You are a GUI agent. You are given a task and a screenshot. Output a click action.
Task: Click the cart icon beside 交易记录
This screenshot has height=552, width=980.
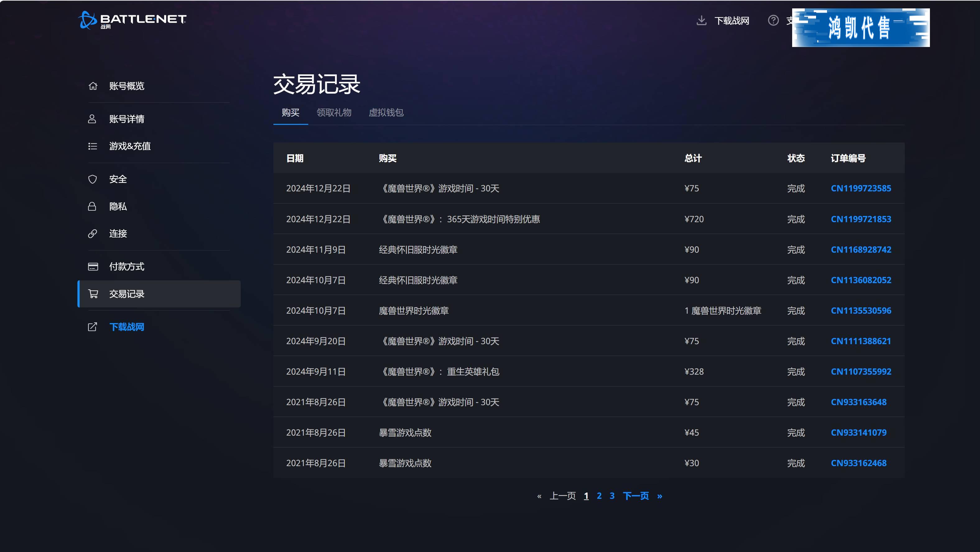[x=93, y=294]
